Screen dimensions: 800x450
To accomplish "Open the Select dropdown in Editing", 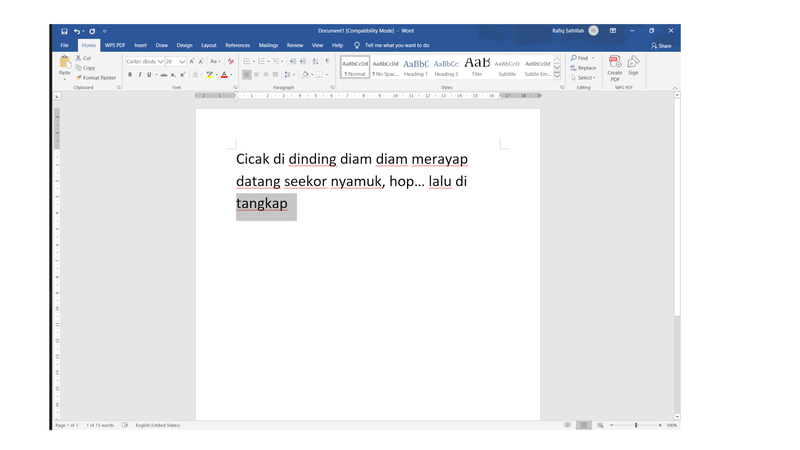I will [583, 78].
